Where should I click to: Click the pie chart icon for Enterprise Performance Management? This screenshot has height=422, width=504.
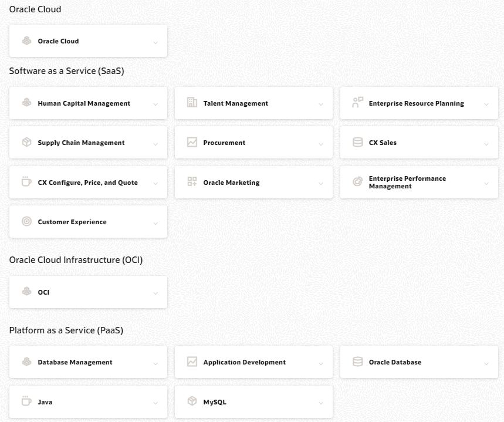[x=357, y=182]
